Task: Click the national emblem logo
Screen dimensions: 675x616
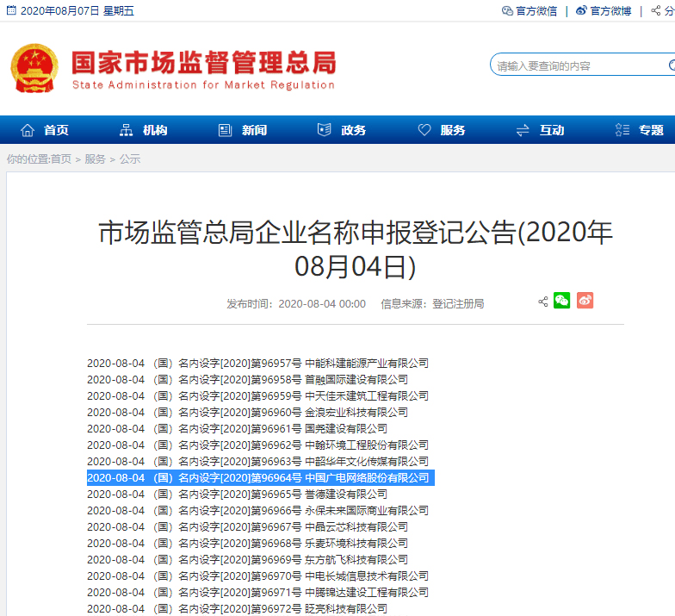Action: pyautogui.click(x=34, y=68)
